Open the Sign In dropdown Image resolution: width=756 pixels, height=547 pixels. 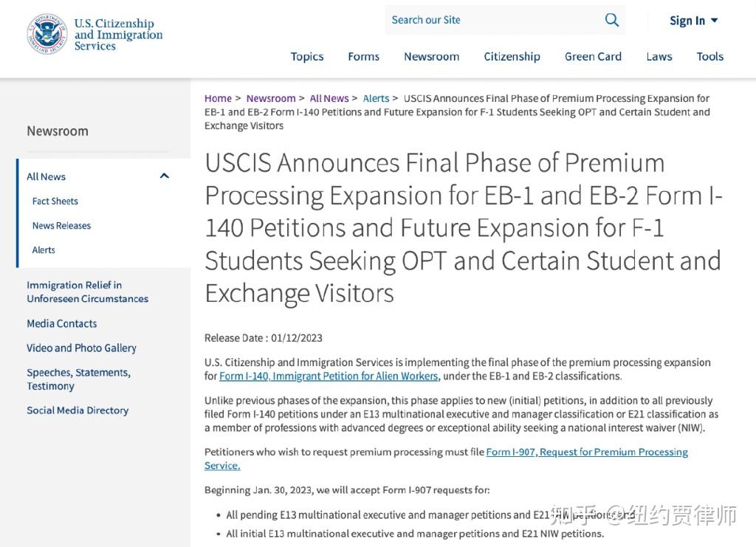[693, 21]
